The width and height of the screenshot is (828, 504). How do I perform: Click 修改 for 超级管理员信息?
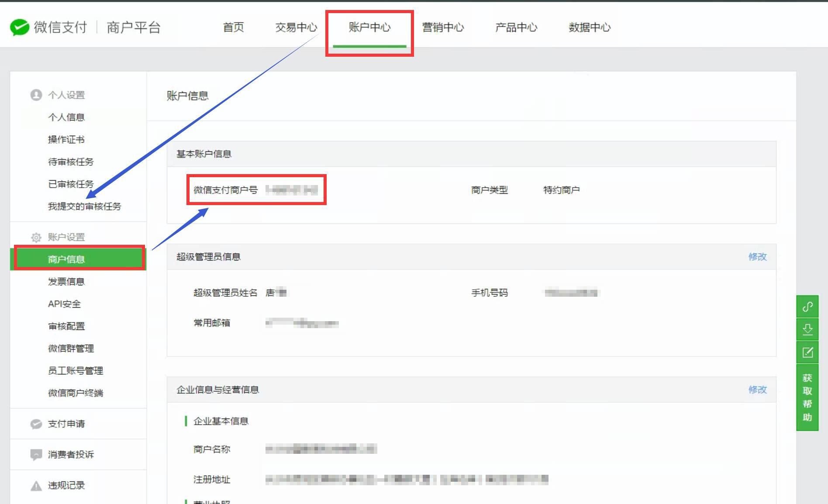click(x=757, y=257)
